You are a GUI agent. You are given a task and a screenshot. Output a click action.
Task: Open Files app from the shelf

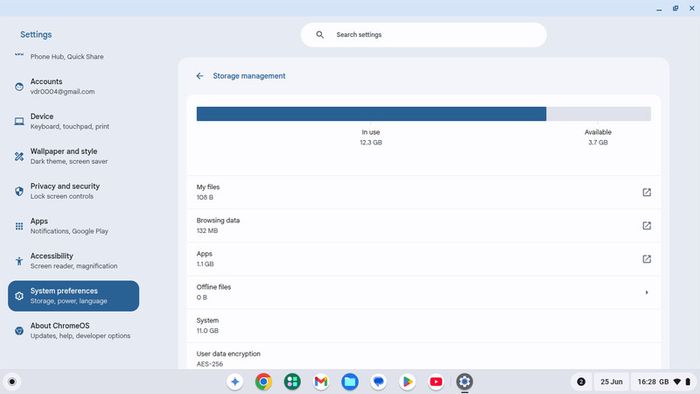350,382
